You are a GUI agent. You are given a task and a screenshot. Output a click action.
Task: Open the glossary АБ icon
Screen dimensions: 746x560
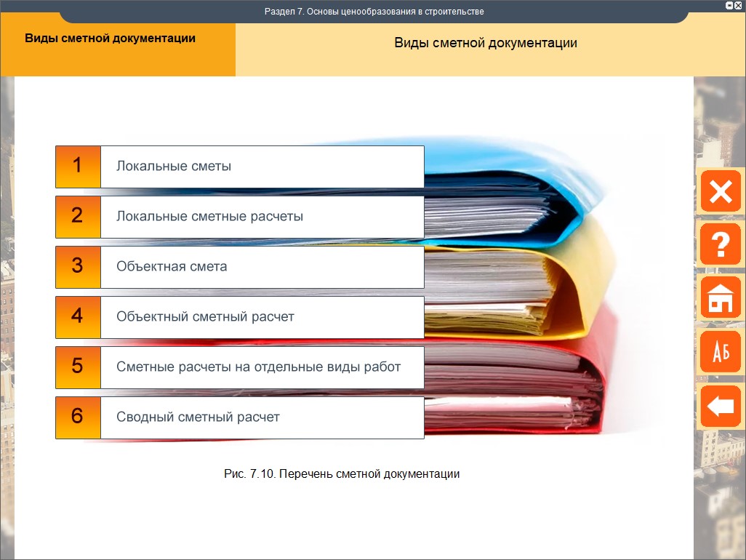(720, 352)
